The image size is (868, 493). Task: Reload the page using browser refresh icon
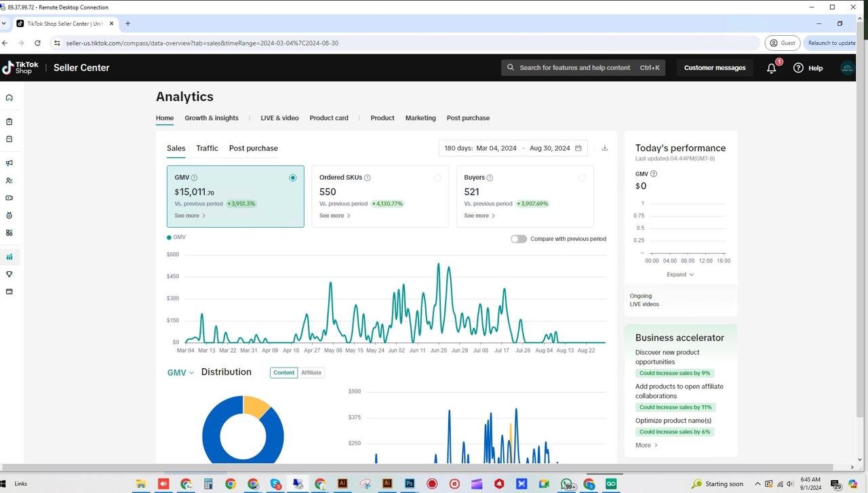tap(37, 43)
